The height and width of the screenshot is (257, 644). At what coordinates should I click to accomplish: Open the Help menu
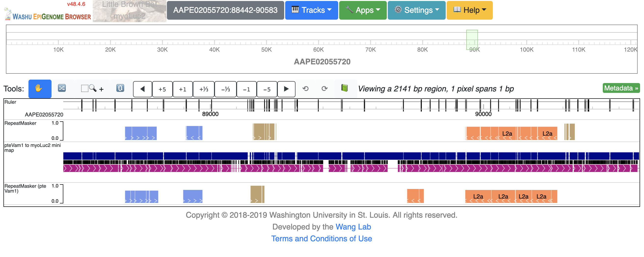470,10
